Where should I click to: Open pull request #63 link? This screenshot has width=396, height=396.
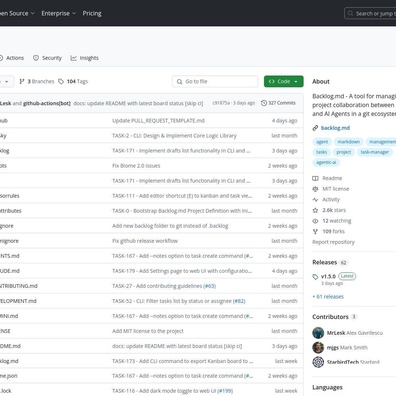point(209,286)
